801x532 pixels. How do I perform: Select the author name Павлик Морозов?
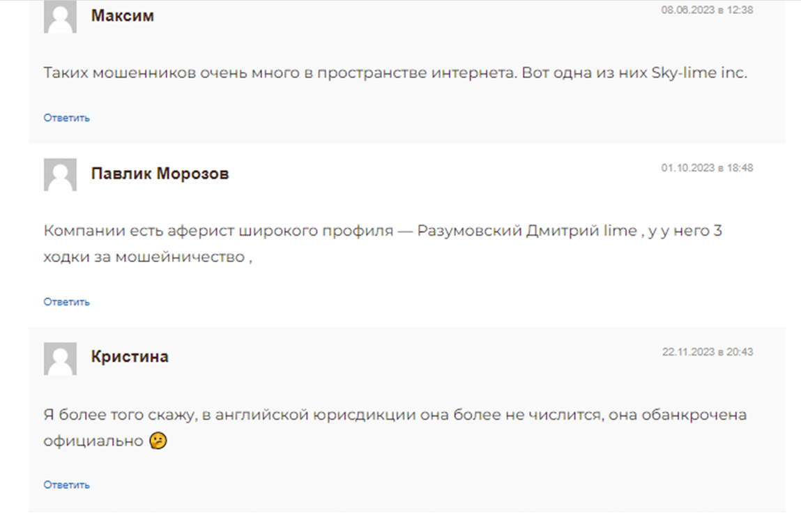pos(160,173)
